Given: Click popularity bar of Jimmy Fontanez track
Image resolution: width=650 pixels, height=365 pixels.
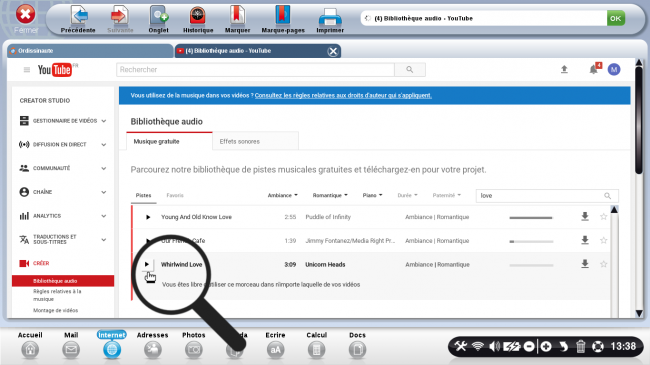Looking at the screenshot, I should coord(531,241).
